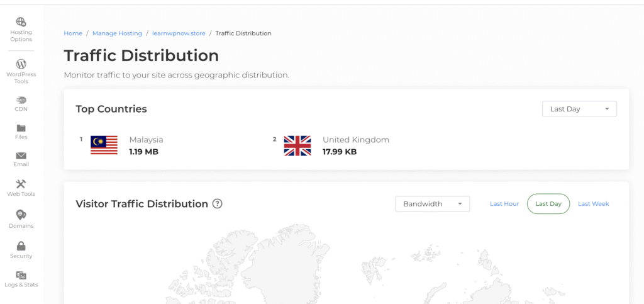This screenshot has height=304, width=644.
Task: Click the CDN sidebar icon
Action: (21, 99)
